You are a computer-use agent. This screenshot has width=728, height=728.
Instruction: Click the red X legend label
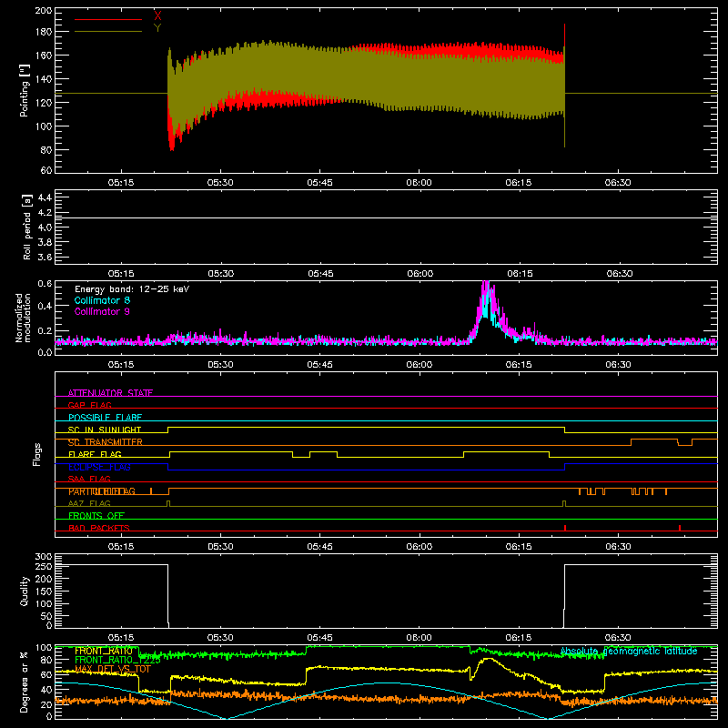click(x=157, y=16)
